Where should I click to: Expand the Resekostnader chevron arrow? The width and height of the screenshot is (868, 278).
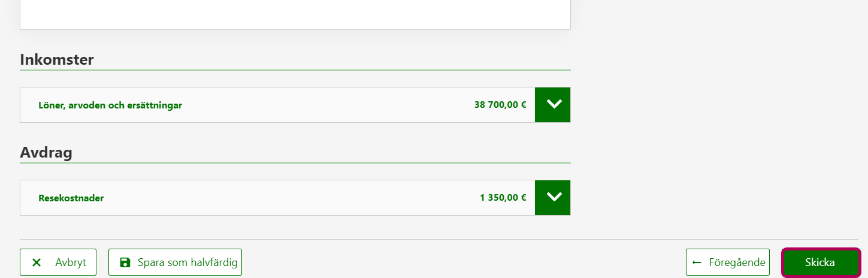554,197
